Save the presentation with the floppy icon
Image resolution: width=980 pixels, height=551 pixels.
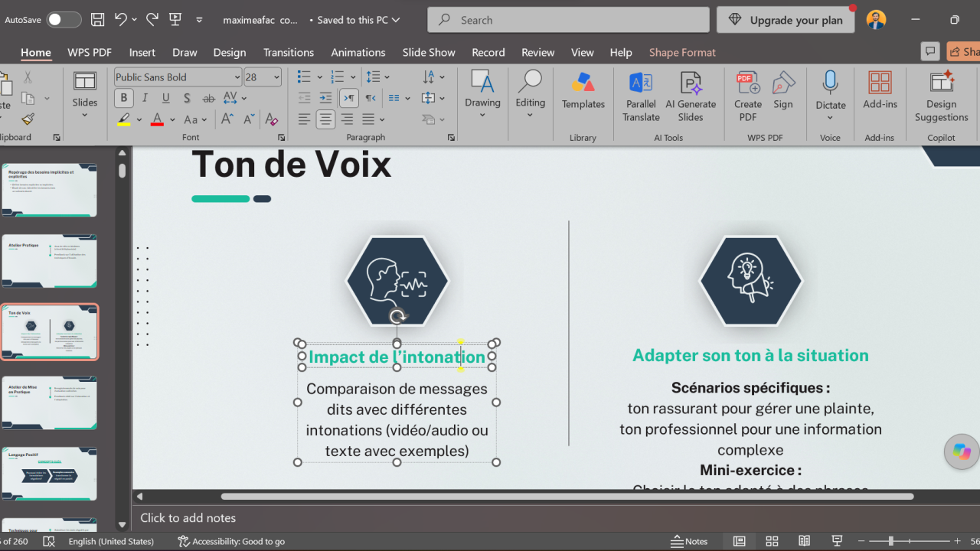[x=97, y=20]
